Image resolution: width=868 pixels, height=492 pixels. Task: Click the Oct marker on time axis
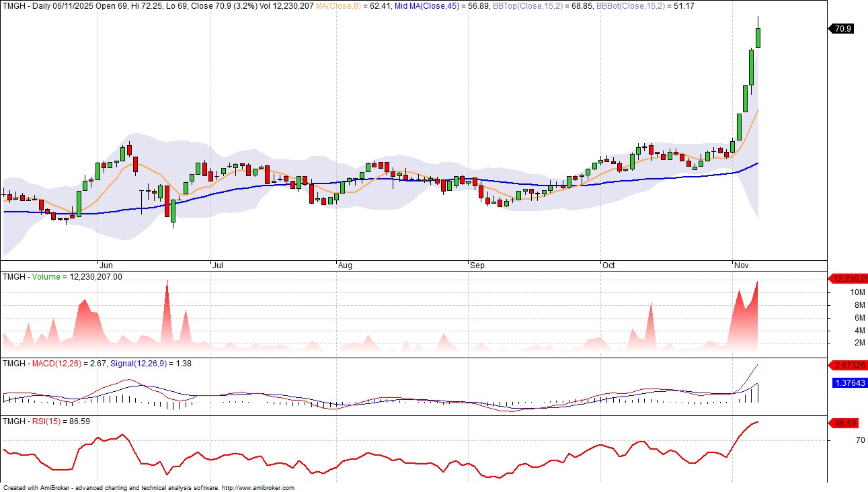(x=608, y=265)
